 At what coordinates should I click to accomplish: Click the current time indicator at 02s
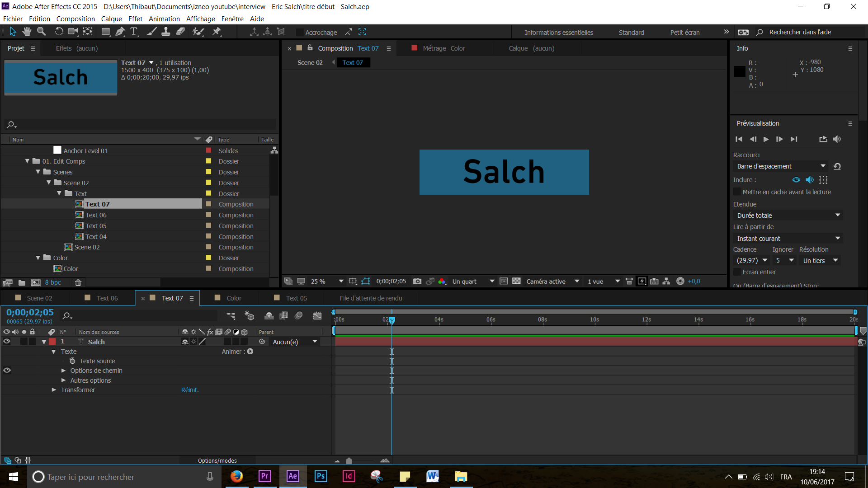tap(392, 320)
